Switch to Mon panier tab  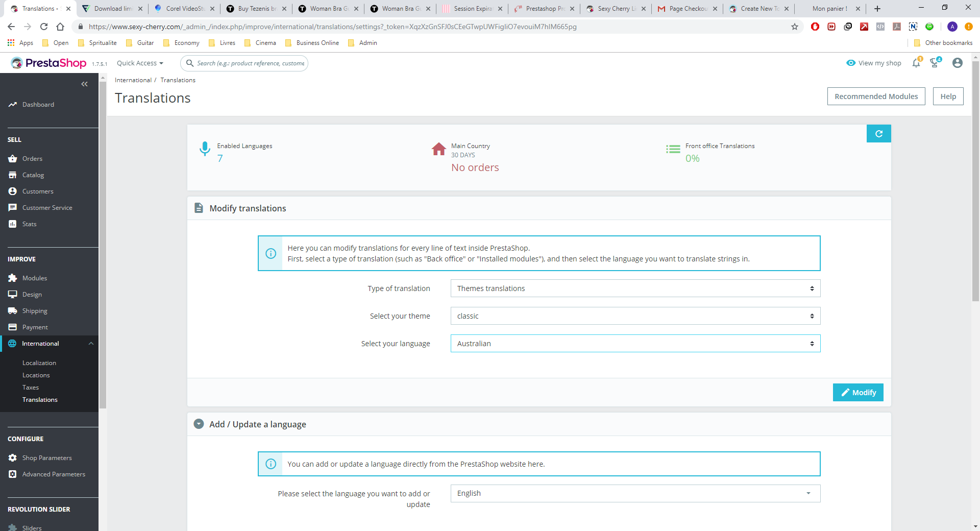pyautogui.click(x=830, y=9)
